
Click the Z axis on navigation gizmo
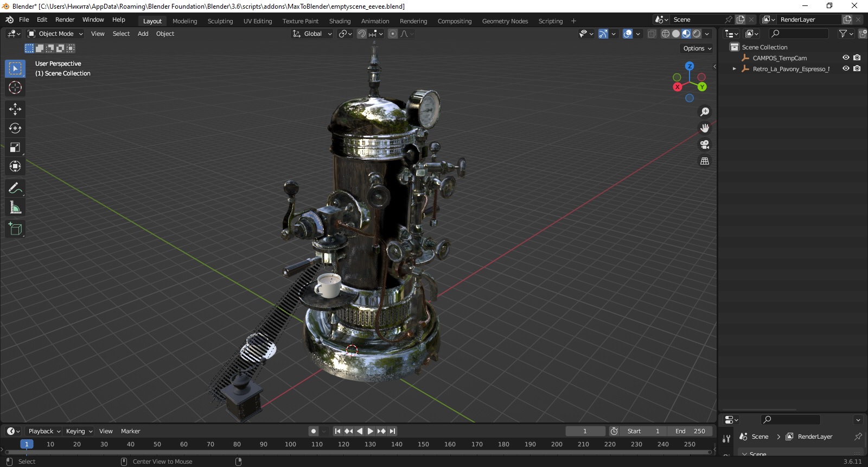690,66
